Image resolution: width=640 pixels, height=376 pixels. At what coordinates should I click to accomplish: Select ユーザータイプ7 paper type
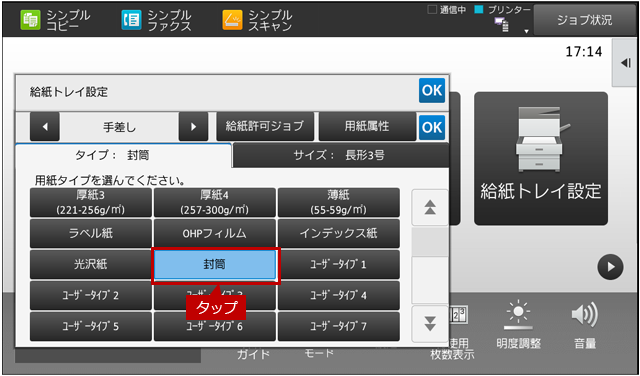(x=339, y=327)
